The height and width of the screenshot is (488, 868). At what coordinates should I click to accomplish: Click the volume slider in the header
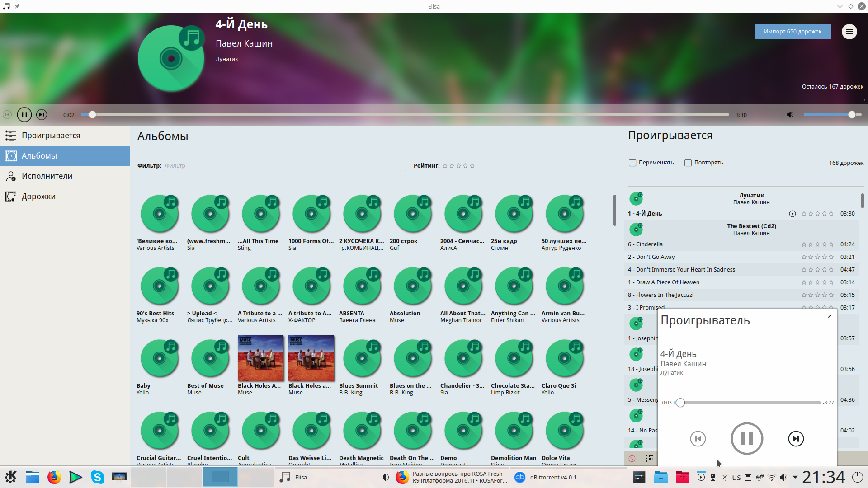tap(832, 115)
